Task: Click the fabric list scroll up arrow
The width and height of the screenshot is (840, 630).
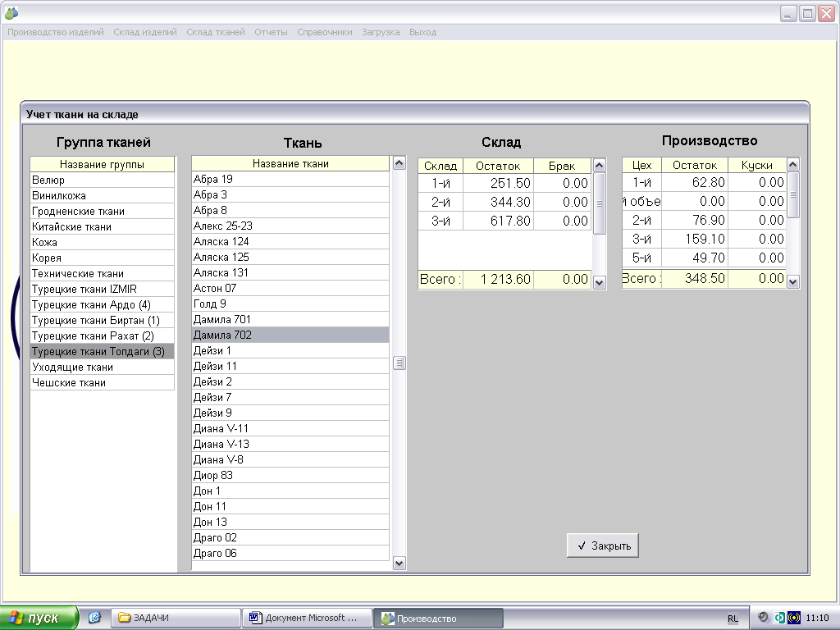Action: click(x=399, y=163)
